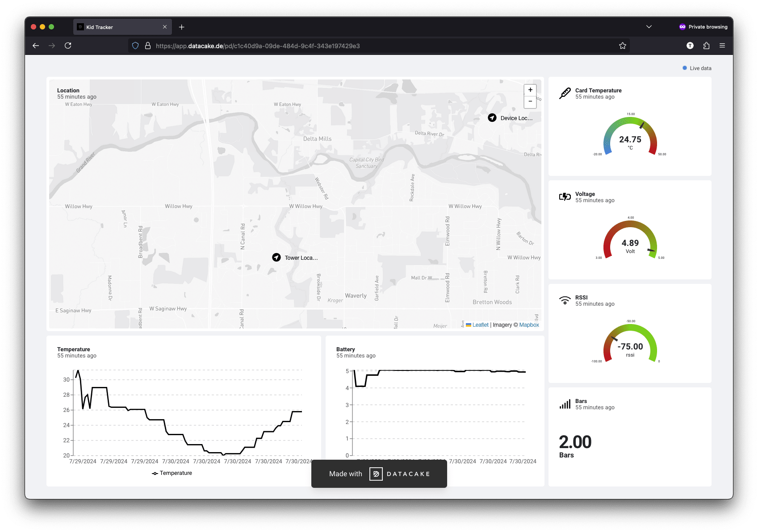Image resolution: width=758 pixels, height=532 pixels.
Task: Click the Temperature chart title
Action: pos(74,349)
